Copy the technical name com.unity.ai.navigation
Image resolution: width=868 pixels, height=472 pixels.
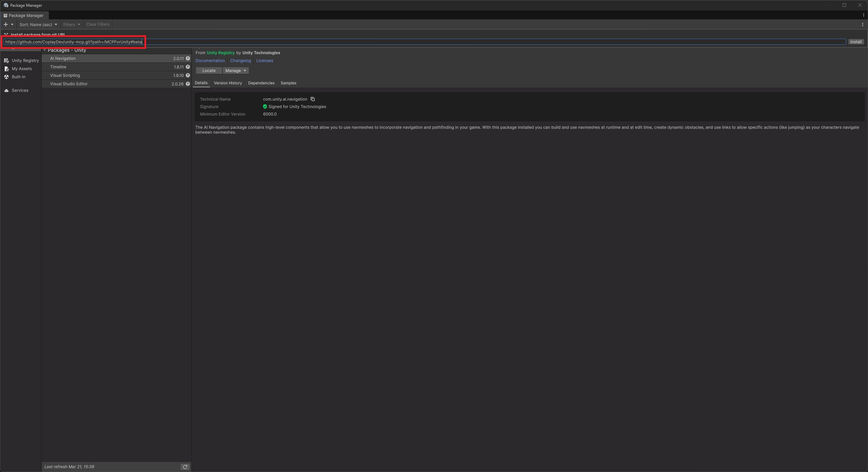(313, 99)
